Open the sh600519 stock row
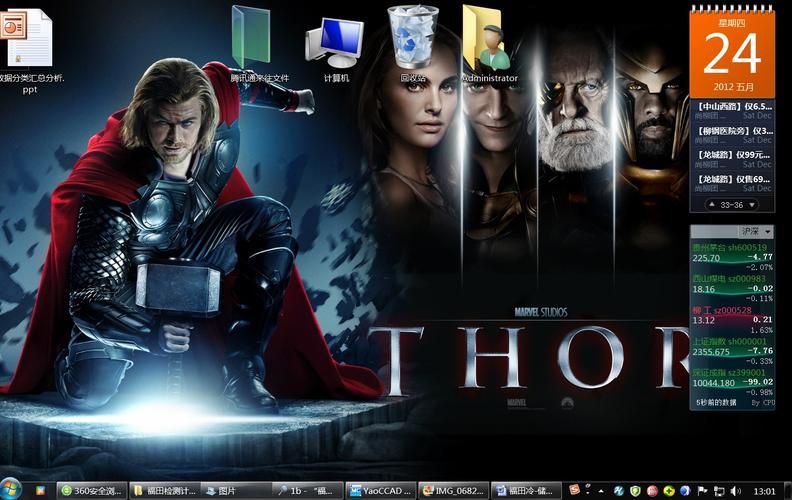Viewport: 792px width, 500px height. click(732, 256)
